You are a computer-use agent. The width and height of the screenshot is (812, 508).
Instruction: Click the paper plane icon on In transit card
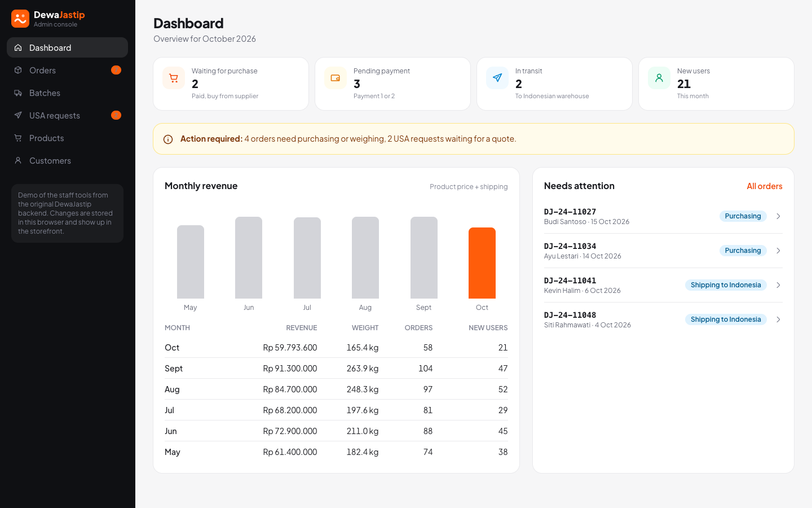pos(497,78)
